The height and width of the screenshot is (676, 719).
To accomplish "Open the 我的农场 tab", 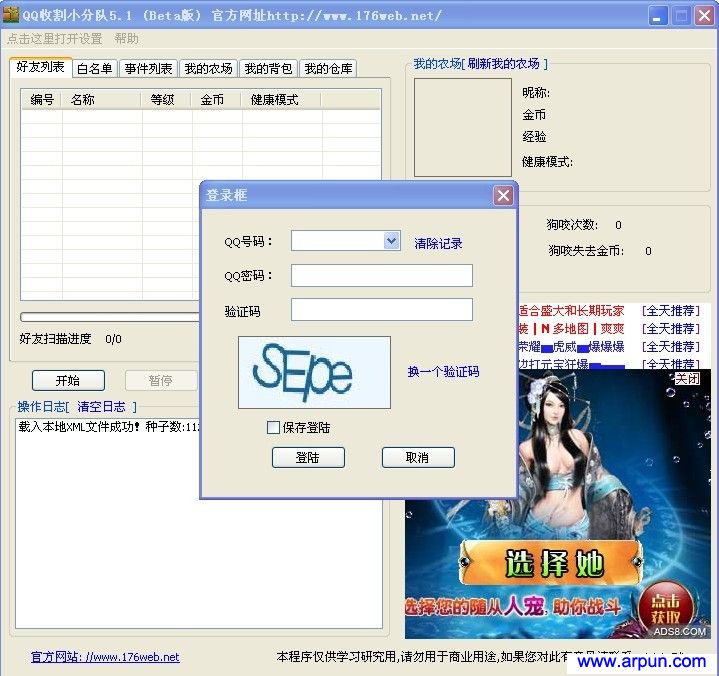I will coord(208,69).
